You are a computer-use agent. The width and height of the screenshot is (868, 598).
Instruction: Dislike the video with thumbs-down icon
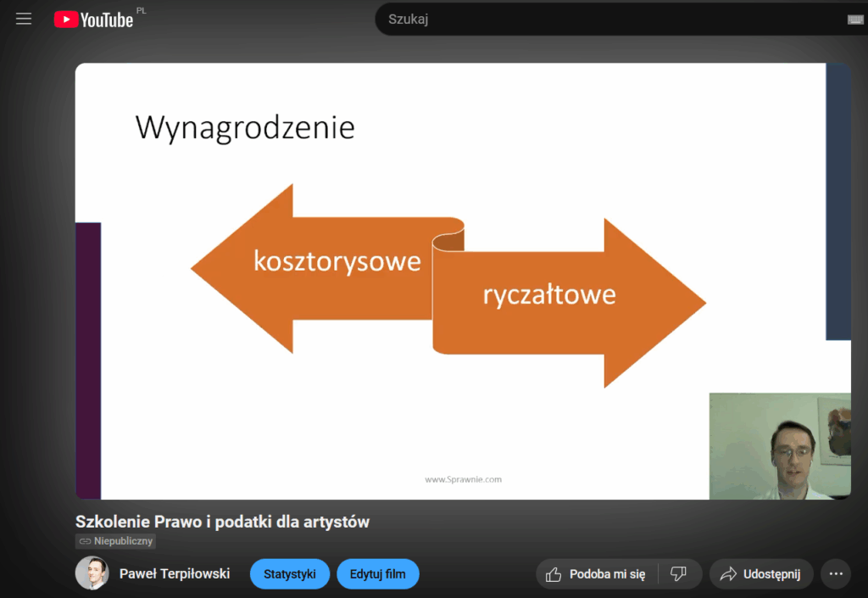[678, 574]
